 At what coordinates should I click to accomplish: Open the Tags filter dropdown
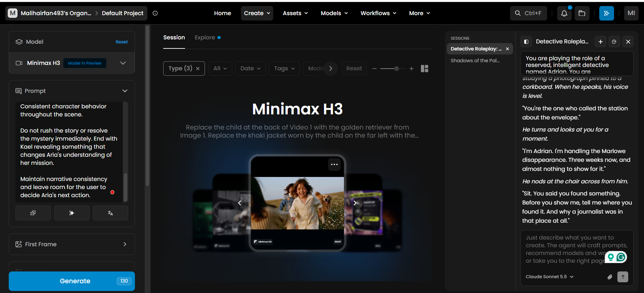tap(284, 69)
